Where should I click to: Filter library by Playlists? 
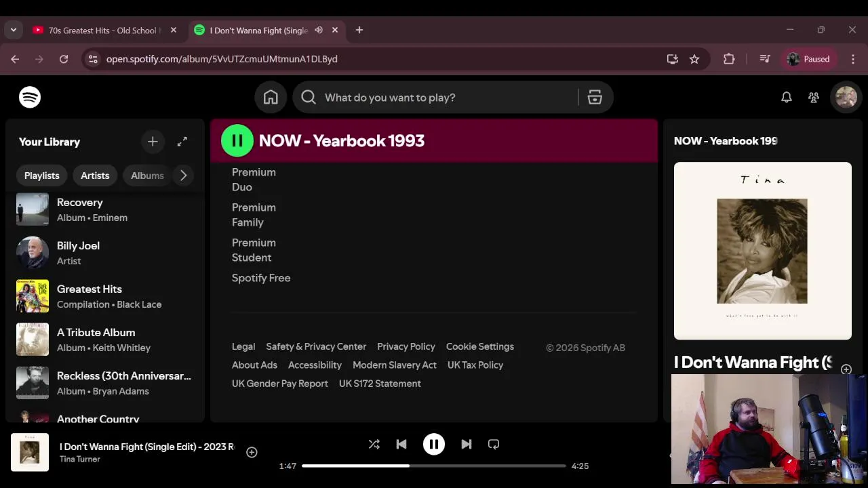42,176
